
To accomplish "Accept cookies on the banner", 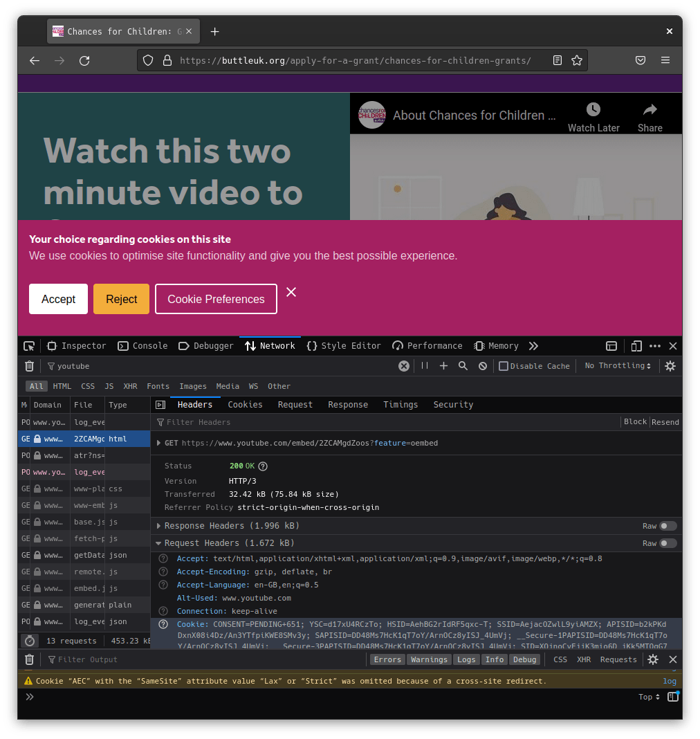I will (58, 300).
